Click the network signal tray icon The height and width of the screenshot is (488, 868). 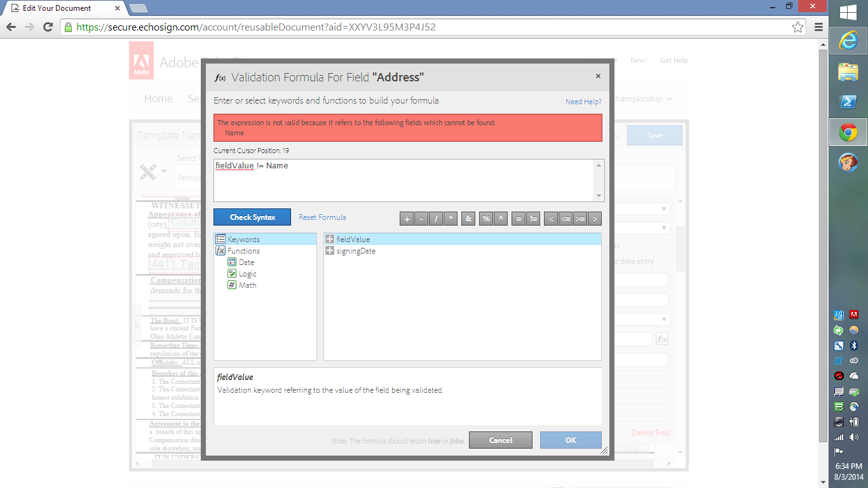point(839,437)
